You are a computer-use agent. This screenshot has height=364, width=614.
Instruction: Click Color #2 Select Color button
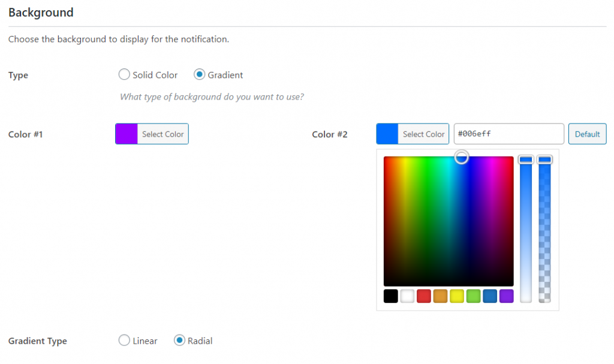[423, 134]
